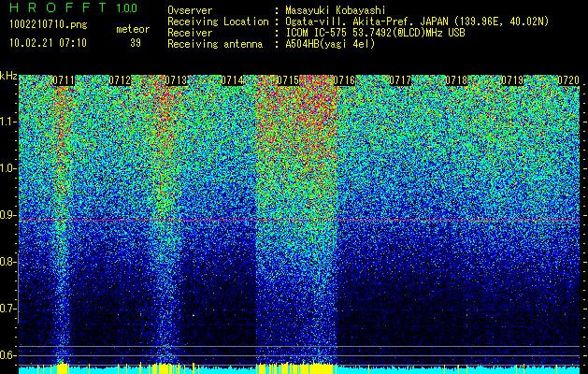
Task: Click the 0717 time marker
Action: click(x=400, y=80)
